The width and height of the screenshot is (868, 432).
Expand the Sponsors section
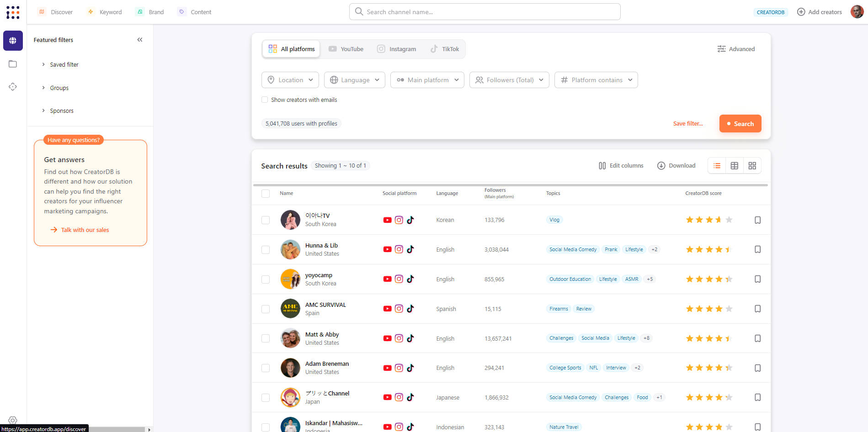[62, 111]
